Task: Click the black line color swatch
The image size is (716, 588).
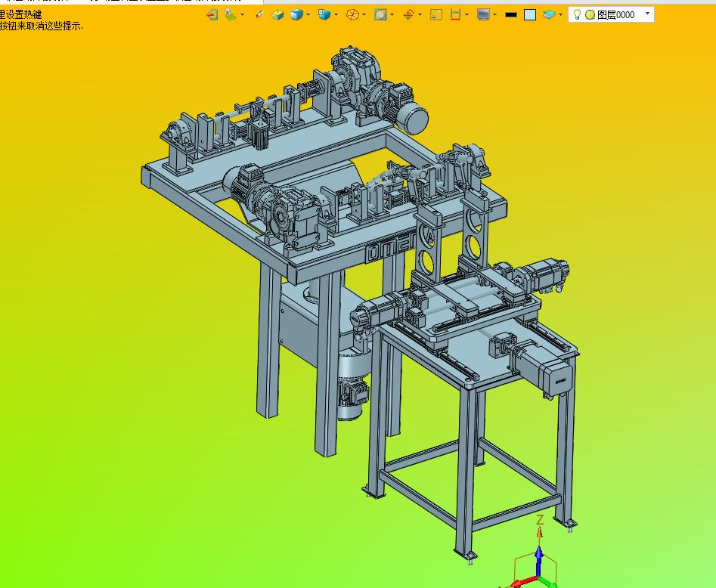Action: coord(511,14)
